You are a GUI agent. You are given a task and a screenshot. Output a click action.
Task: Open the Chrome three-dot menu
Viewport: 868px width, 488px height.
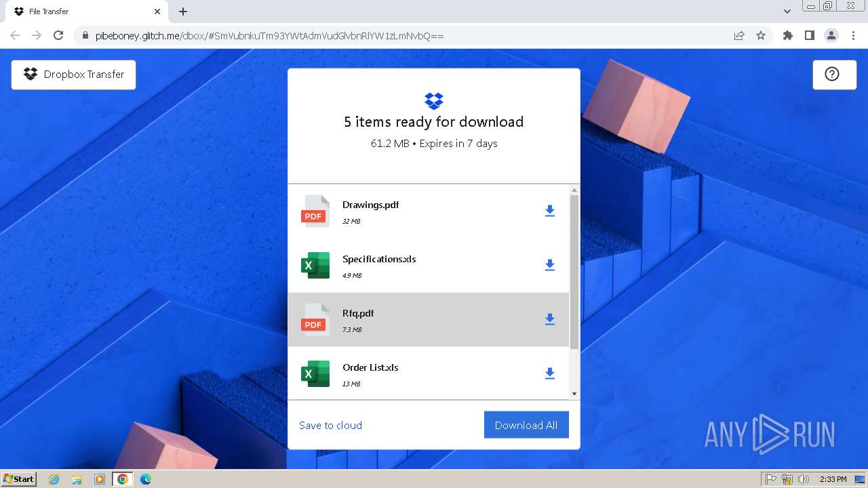coord(853,35)
